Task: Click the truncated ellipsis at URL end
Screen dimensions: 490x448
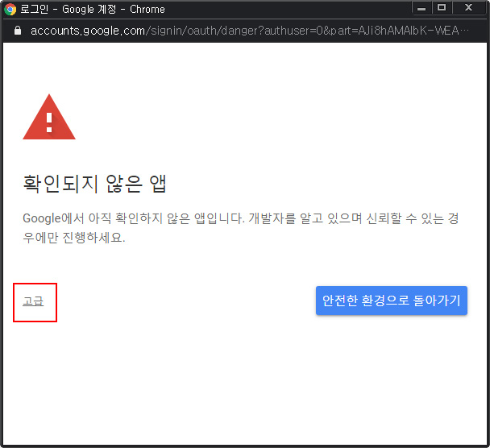Action: coord(463,31)
